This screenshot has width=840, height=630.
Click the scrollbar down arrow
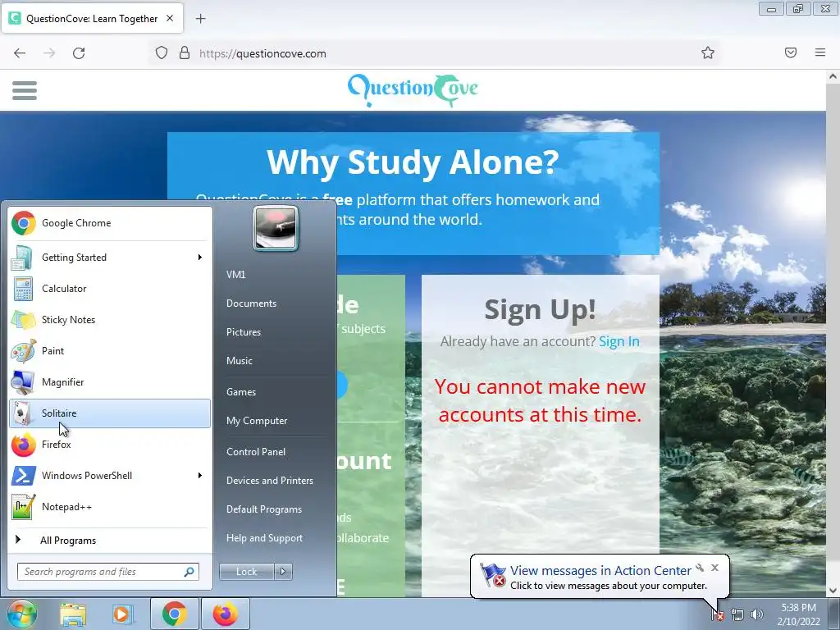(833, 591)
